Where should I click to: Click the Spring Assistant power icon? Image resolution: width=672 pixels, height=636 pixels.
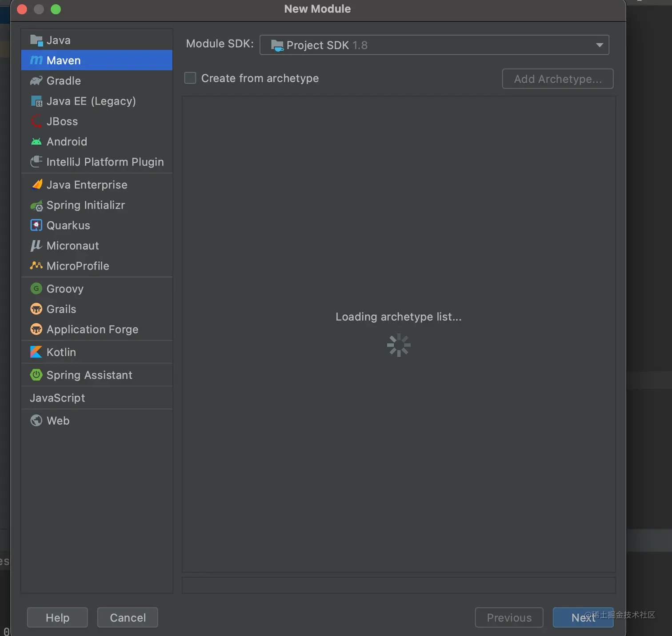[36, 375]
